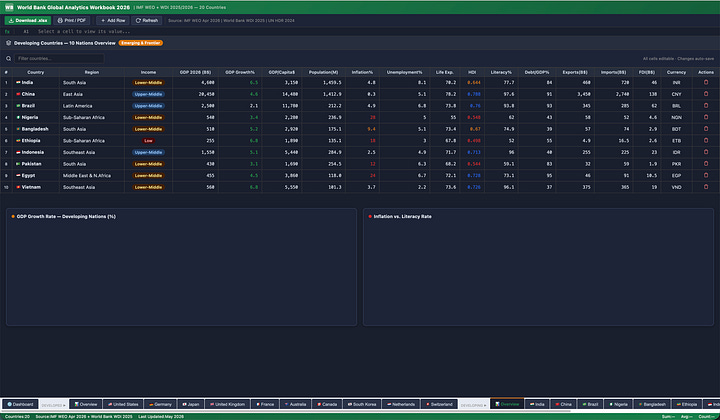Remove Vietnam's row with its trash icon
This screenshot has width=720, height=420.
click(x=706, y=187)
